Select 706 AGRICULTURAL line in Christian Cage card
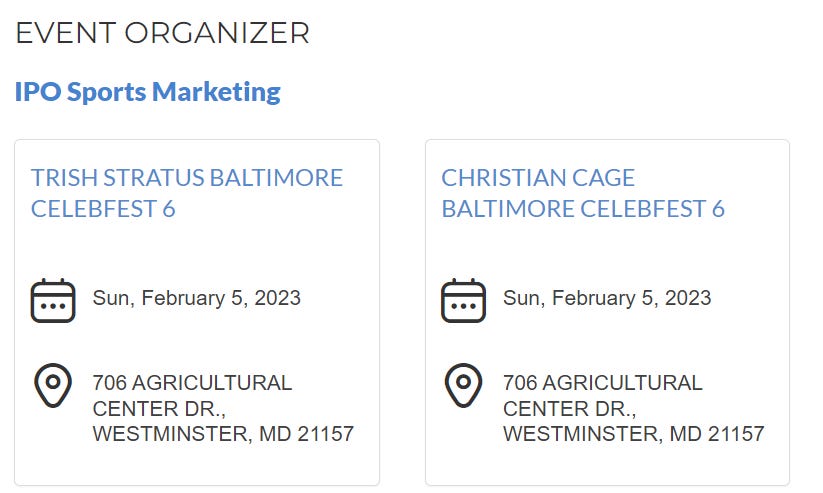This screenshot has height=493, width=823. pyautogui.click(x=603, y=383)
